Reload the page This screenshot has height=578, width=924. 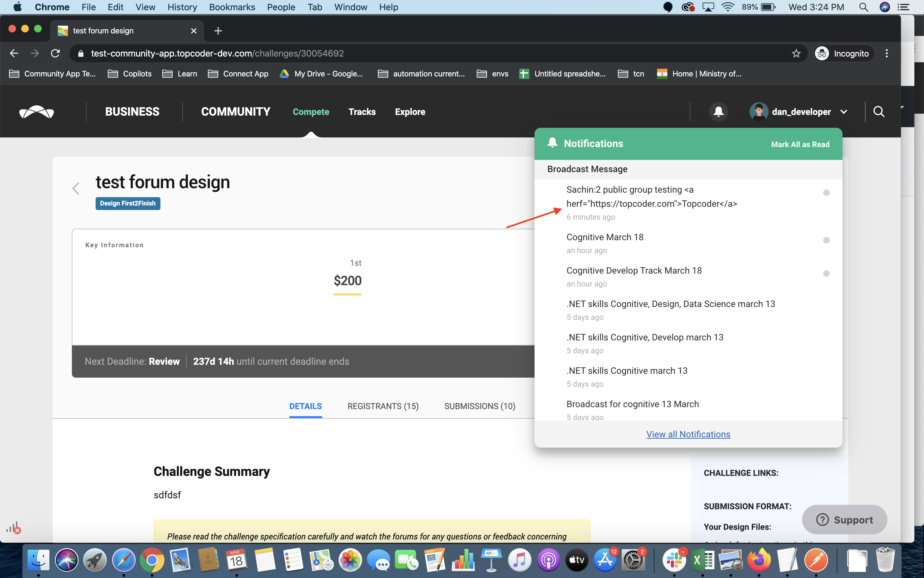point(56,53)
